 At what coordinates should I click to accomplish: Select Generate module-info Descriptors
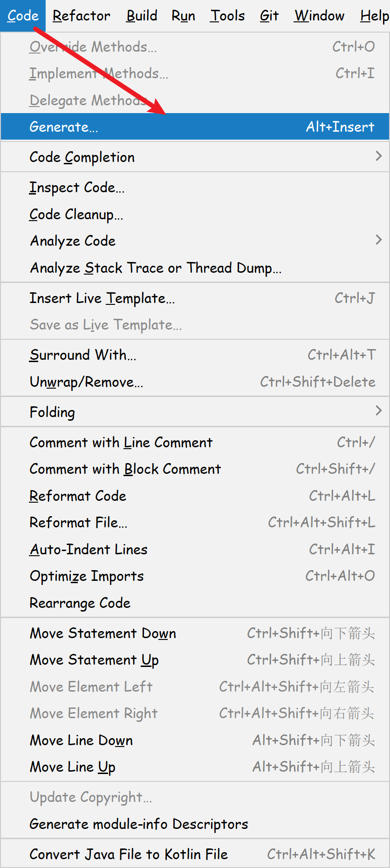coord(138,824)
